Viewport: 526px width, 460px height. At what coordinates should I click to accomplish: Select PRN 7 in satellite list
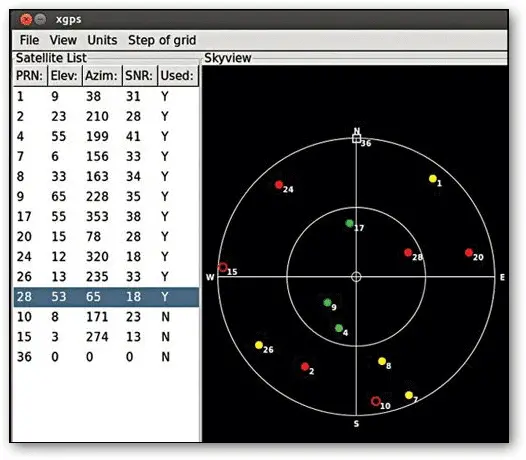pos(106,157)
